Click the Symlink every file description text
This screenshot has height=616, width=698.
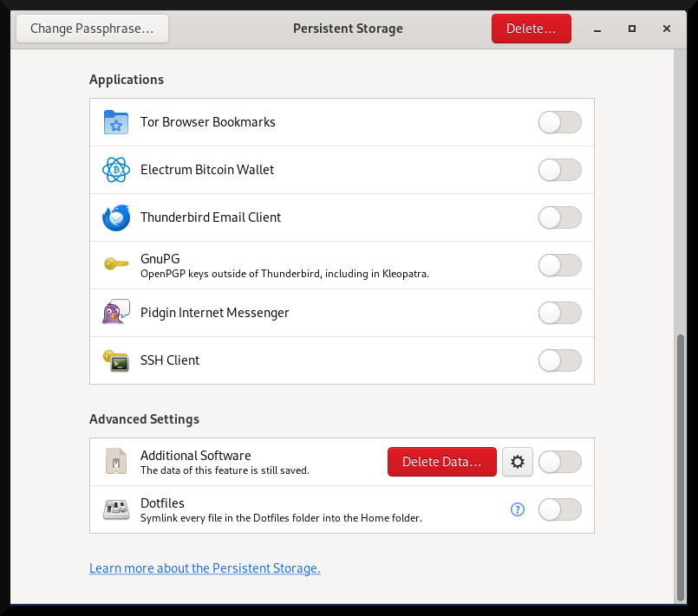[x=281, y=518]
